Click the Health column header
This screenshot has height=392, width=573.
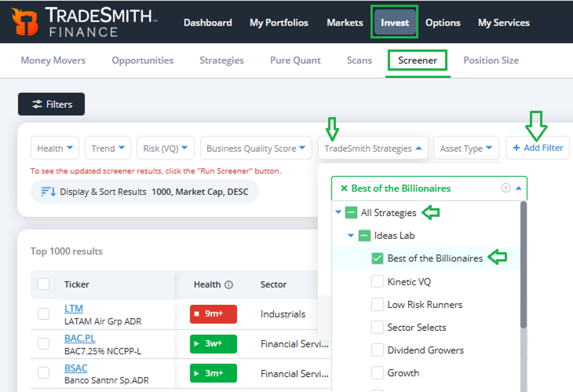pyautogui.click(x=207, y=284)
